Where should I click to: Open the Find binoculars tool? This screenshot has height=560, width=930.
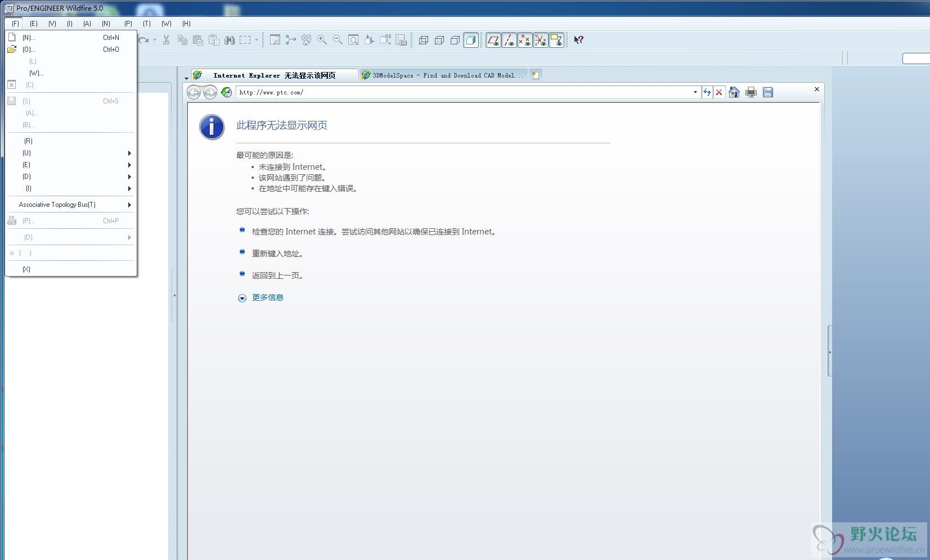[x=230, y=40]
